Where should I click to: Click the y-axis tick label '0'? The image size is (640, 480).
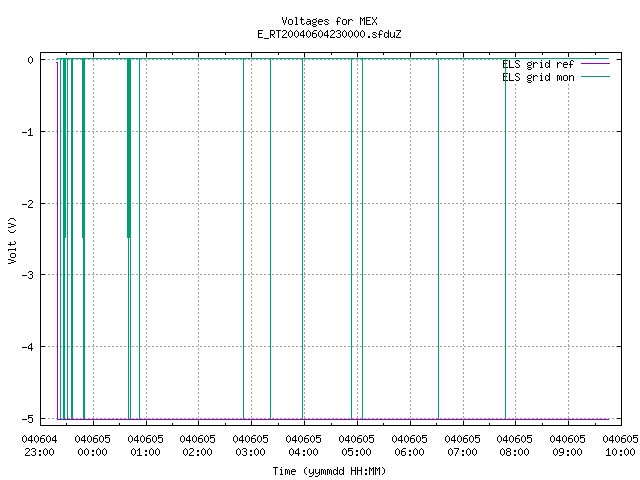(31, 60)
